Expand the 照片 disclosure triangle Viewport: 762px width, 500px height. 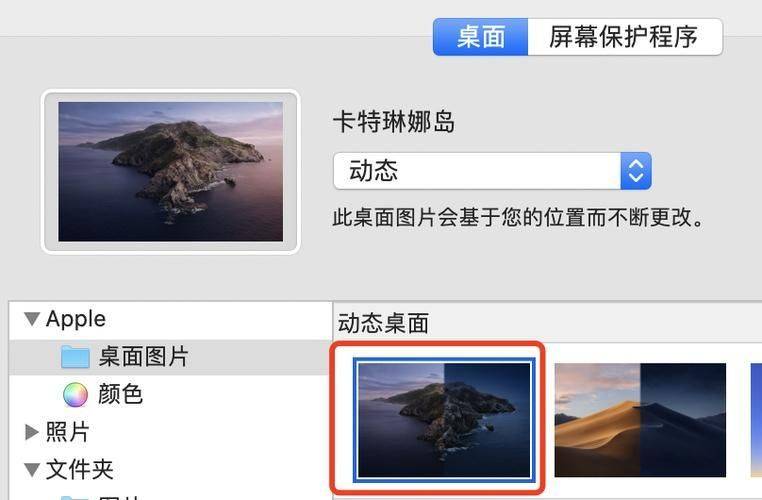click(32, 431)
